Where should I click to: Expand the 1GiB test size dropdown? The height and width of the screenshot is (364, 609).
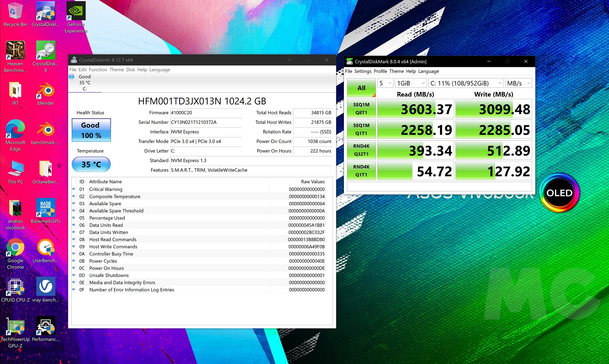[x=411, y=83]
